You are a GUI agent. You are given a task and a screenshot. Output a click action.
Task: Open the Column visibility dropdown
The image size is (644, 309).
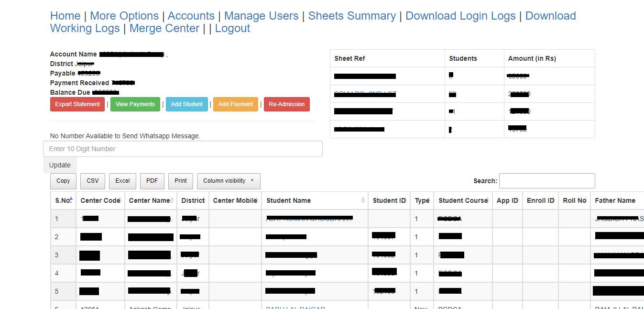click(x=228, y=181)
